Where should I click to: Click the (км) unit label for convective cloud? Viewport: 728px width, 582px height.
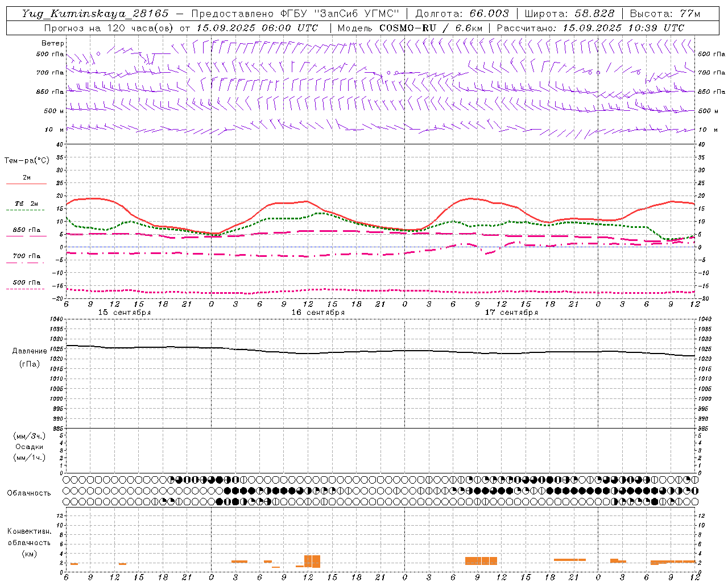tap(29, 554)
